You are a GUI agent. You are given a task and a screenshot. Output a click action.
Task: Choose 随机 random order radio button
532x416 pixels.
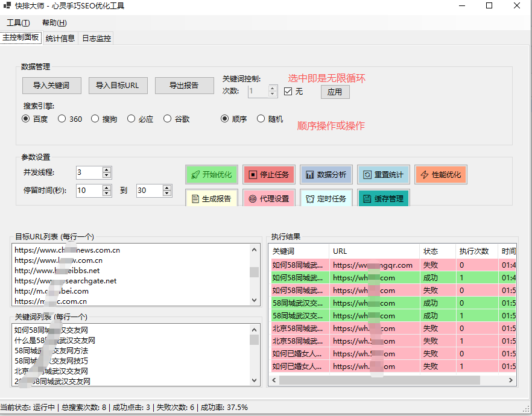click(x=261, y=119)
